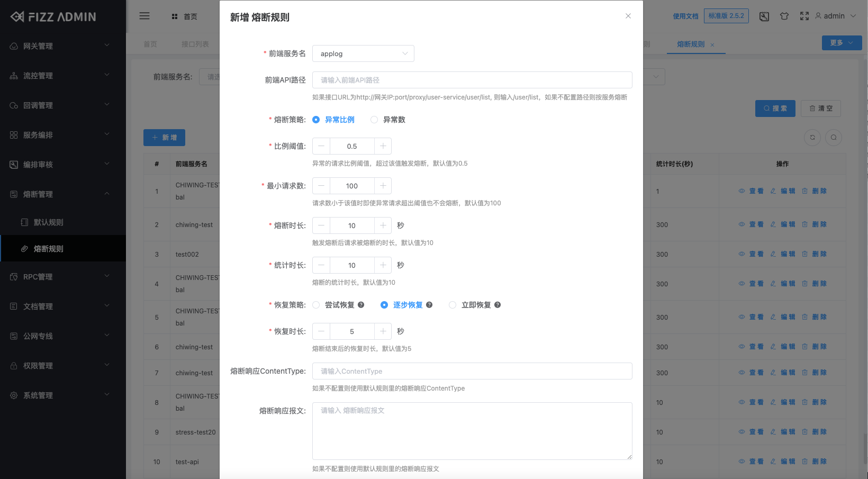The height and width of the screenshot is (479, 868).
Task: Click into the 熔断响应报文 textarea
Action: 472,431
